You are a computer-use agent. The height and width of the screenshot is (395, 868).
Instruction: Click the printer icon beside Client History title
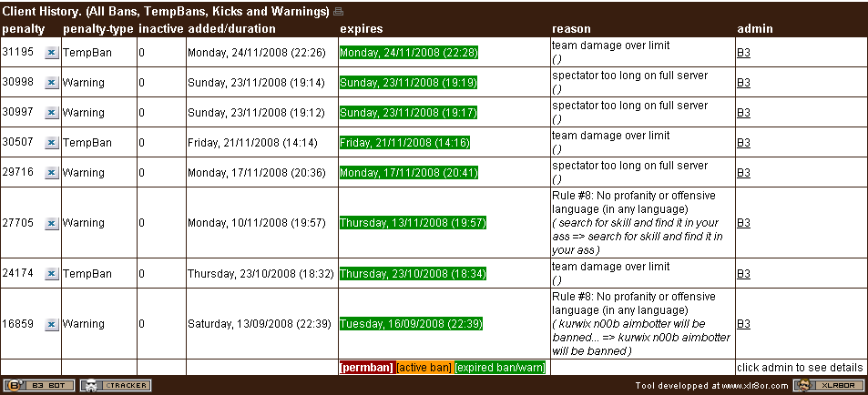[339, 12]
